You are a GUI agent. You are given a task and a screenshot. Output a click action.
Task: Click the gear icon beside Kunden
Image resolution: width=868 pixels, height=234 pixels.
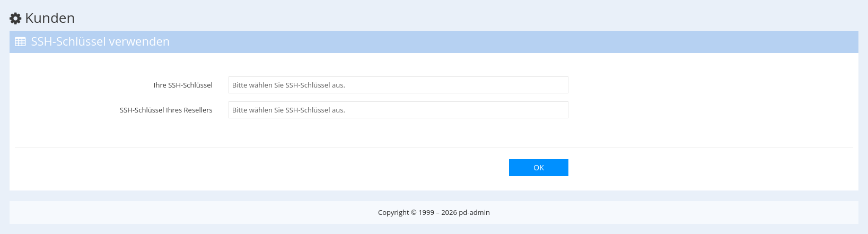tap(15, 18)
